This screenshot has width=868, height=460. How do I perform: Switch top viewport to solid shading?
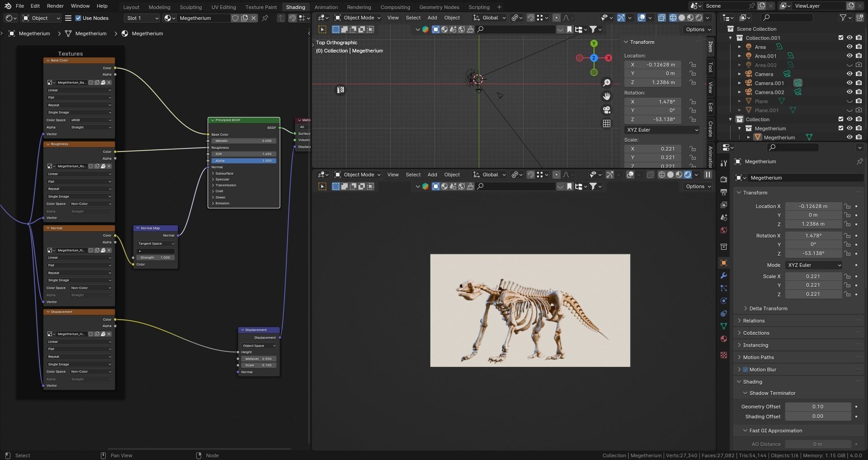coord(682,18)
